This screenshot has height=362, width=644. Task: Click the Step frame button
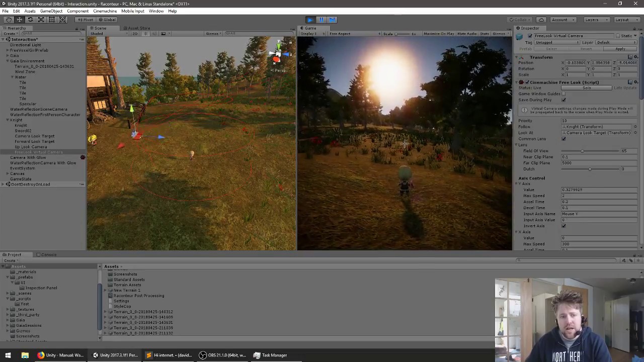tap(332, 20)
